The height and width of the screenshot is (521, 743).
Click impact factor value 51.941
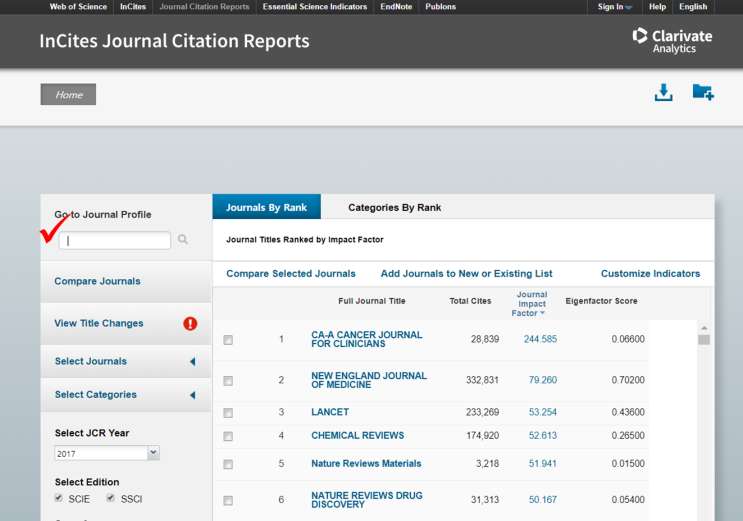pyautogui.click(x=543, y=463)
